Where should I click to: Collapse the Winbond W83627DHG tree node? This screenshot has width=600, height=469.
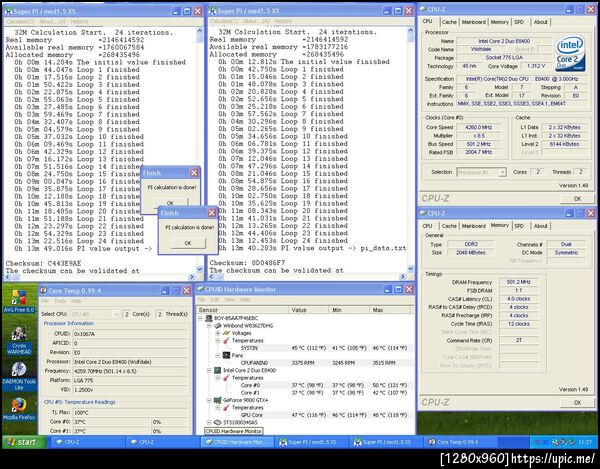coord(209,326)
